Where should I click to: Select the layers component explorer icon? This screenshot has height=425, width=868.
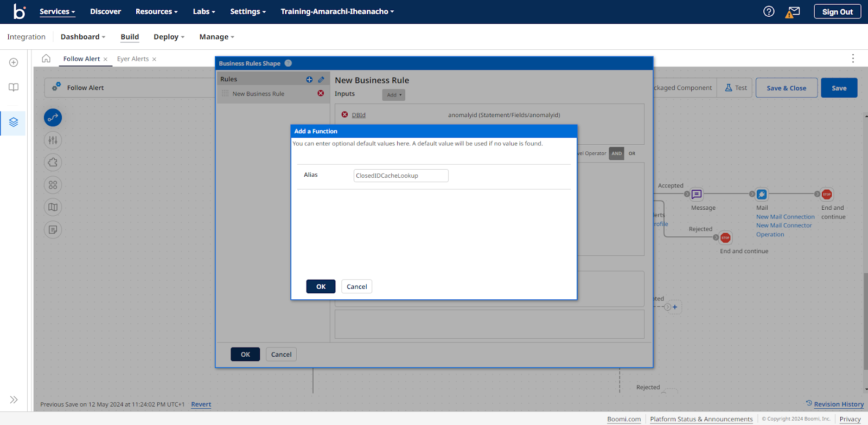14,122
